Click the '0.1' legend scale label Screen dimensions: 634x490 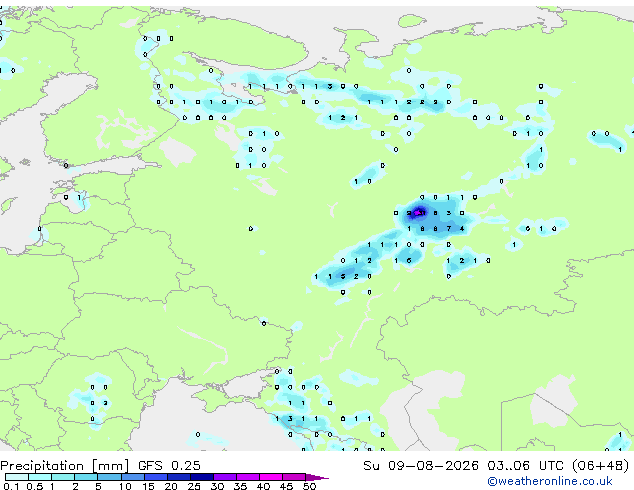[11, 486]
